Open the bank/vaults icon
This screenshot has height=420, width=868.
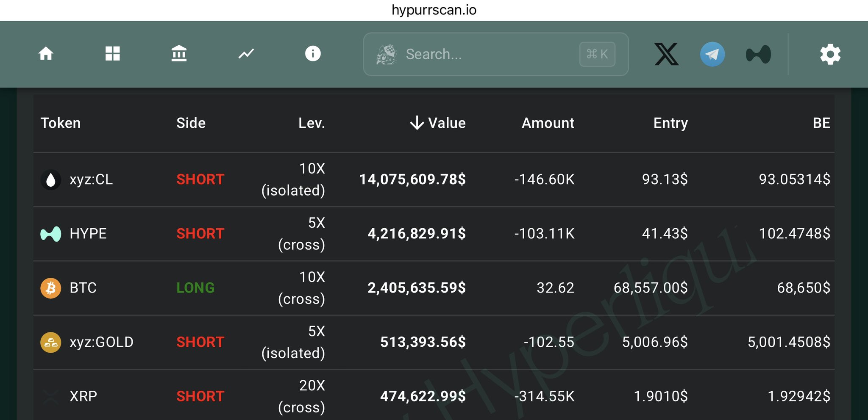point(179,54)
